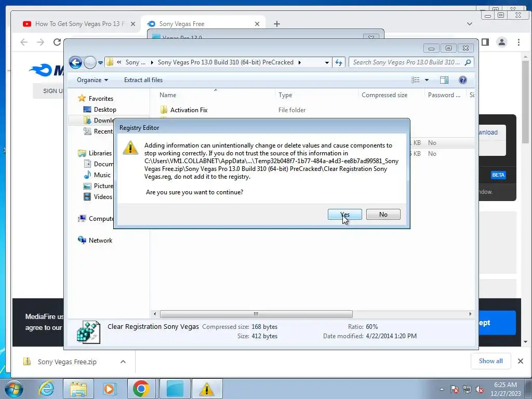Screen dimensions: 532x399
Task: Sort by Compressed size column
Action: [x=384, y=96]
